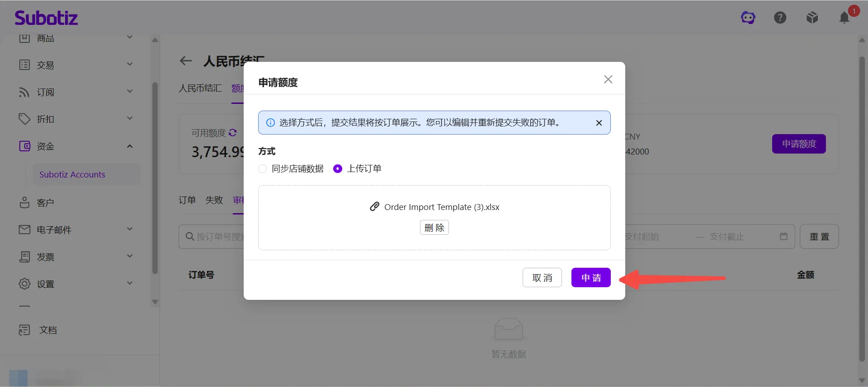The width and height of the screenshot is (868, 387).
Task: Expand the 订阅 menu chevron
Action: click(x=130, y=91)
